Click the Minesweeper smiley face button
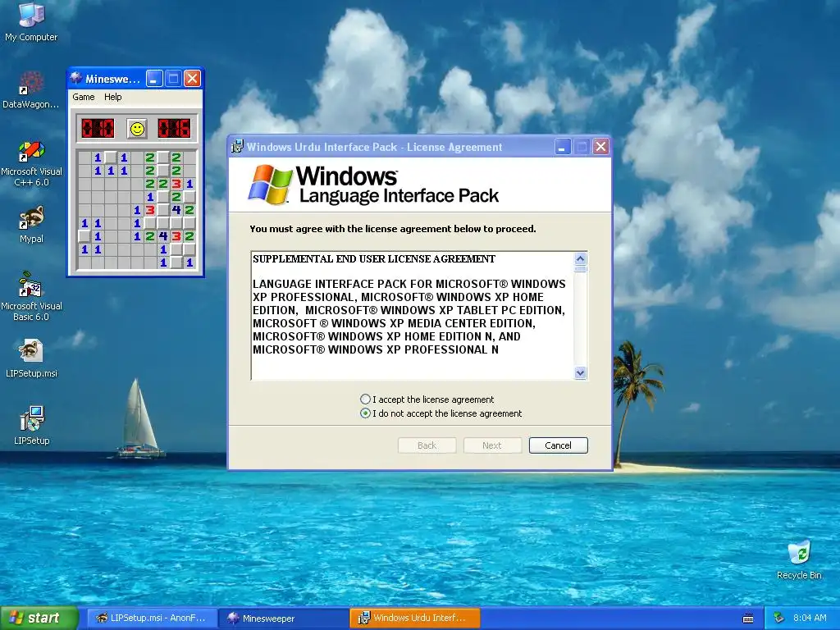 coord(137,129)
